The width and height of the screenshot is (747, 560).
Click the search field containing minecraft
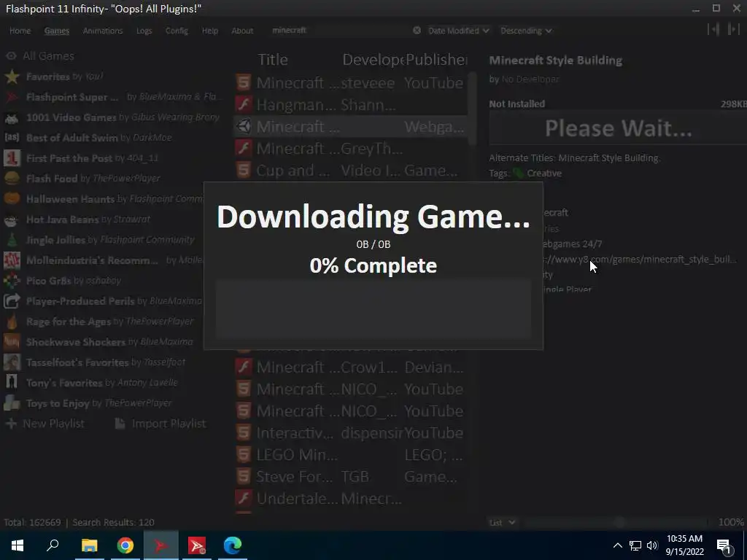(x=338, y=31)
